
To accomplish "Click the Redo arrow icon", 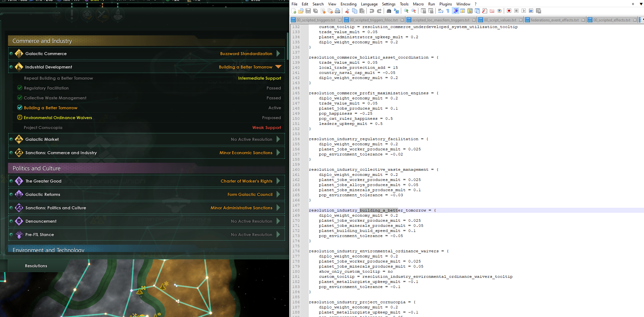I will pyautogui.click(x=379, y=11).
